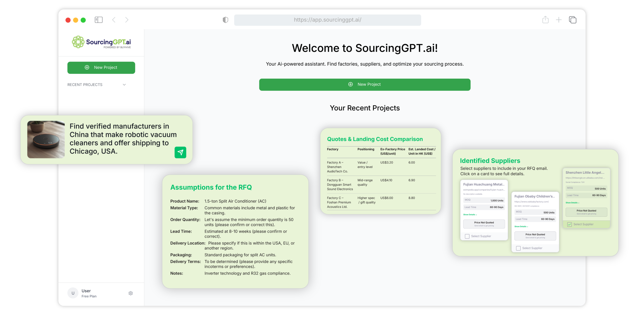Open a new tab with plus icon
644x316 pixels.
click(x=558, y=20)
